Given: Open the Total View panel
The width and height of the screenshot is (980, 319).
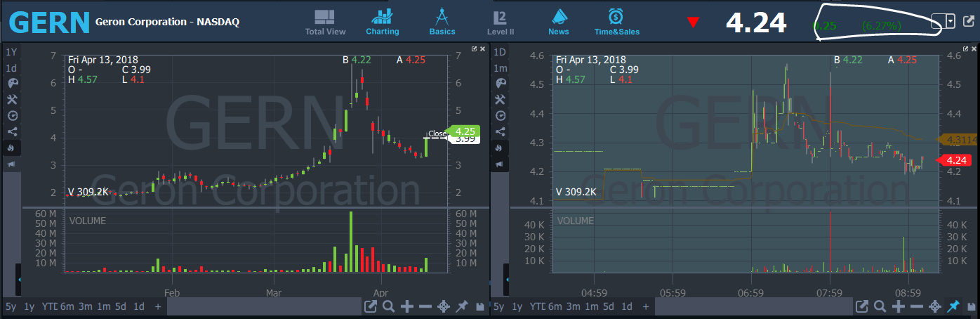Looking at the screenshot, I should (325, 22).
